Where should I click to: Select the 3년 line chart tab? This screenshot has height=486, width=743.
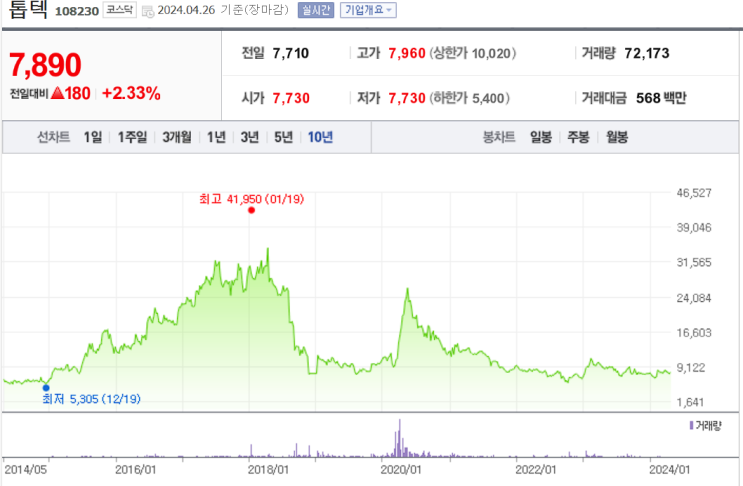coord(250,137)
